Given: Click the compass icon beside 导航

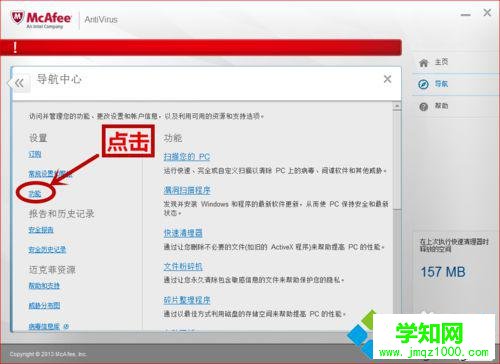Looking at the screenshot, I should [x=423, y=84].
